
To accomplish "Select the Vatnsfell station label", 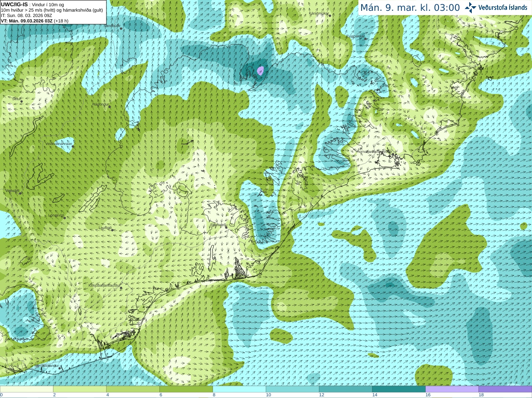I will point(12,191).
